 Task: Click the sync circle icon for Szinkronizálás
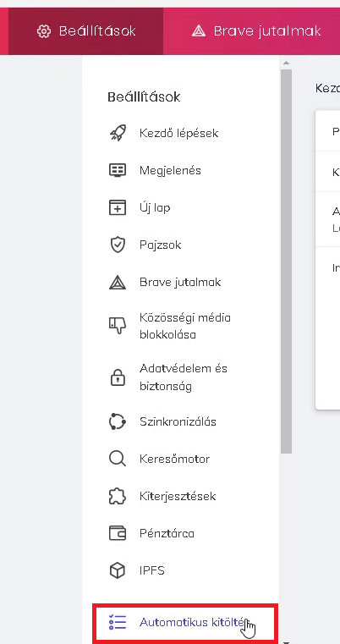point(118,421)
